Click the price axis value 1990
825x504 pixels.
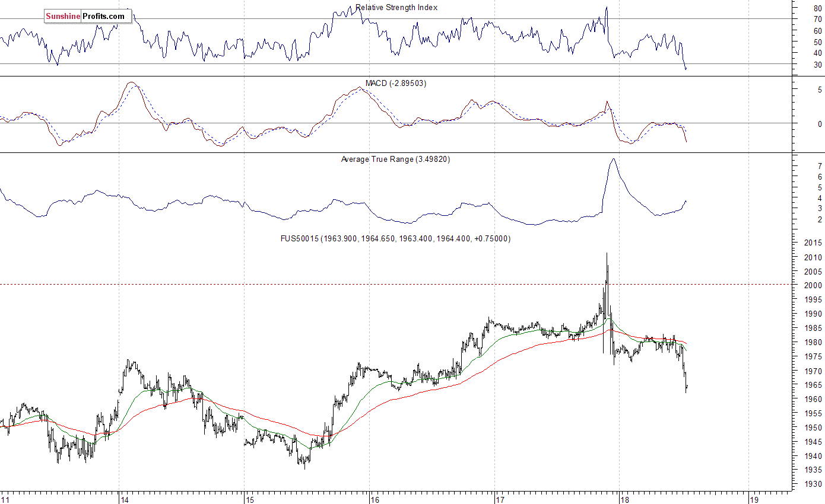814,314
